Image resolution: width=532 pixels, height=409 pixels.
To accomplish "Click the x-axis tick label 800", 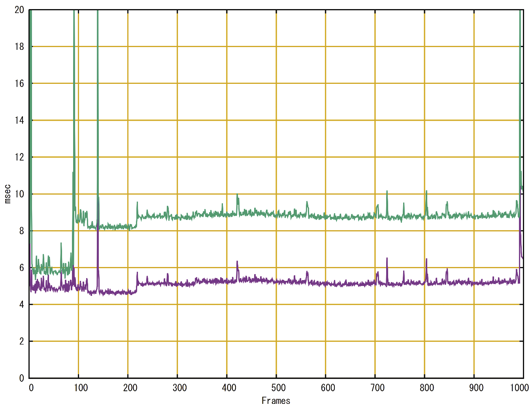I will coord(427,388).
